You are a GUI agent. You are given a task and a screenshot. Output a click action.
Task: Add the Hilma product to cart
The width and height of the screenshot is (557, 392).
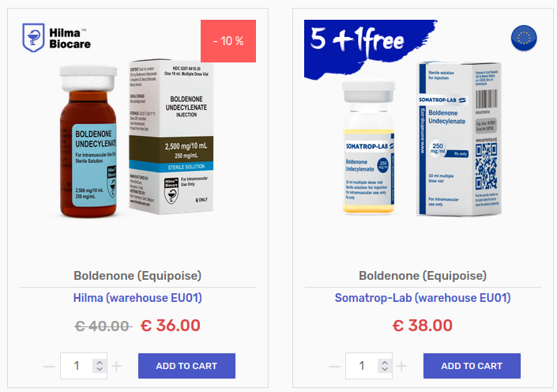pyautogui.click(x=186, y=366)
